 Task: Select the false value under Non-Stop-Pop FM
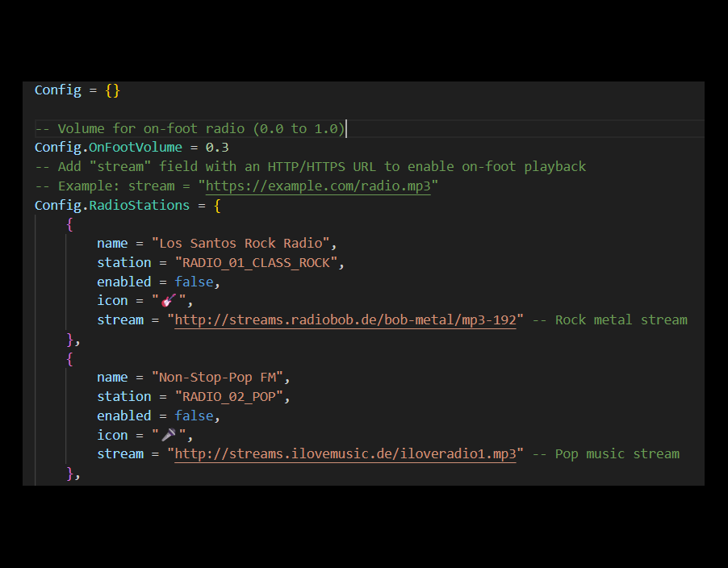point(194,416)
